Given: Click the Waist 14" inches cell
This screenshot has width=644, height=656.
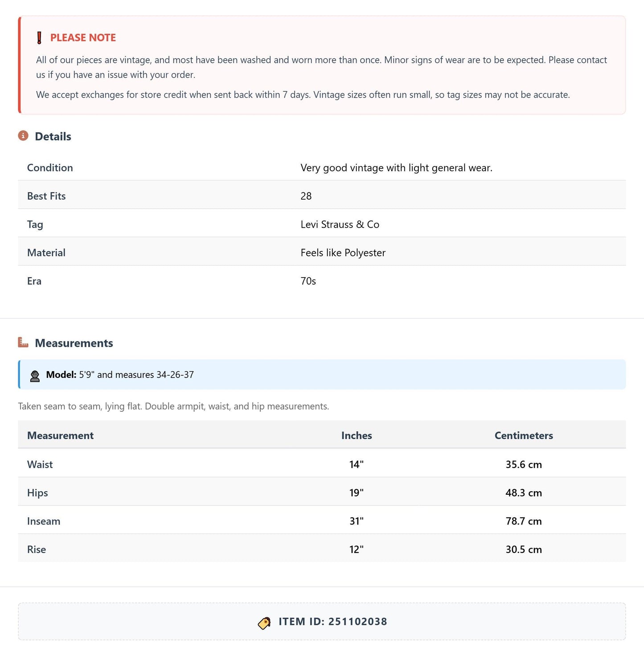Looking at the screenshot, I should 357,464.
